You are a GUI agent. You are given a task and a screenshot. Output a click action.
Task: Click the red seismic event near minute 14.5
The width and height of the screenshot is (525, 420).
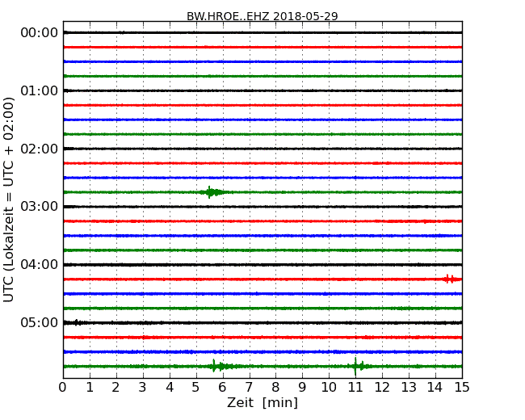(451, 279)
